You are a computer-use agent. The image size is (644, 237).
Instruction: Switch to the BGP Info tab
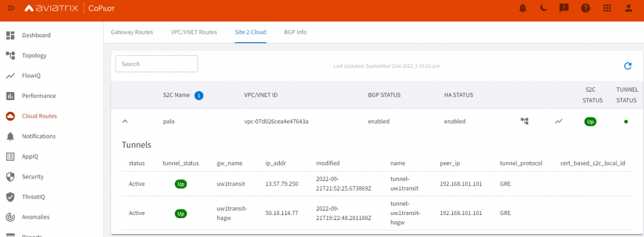(296, 32)
